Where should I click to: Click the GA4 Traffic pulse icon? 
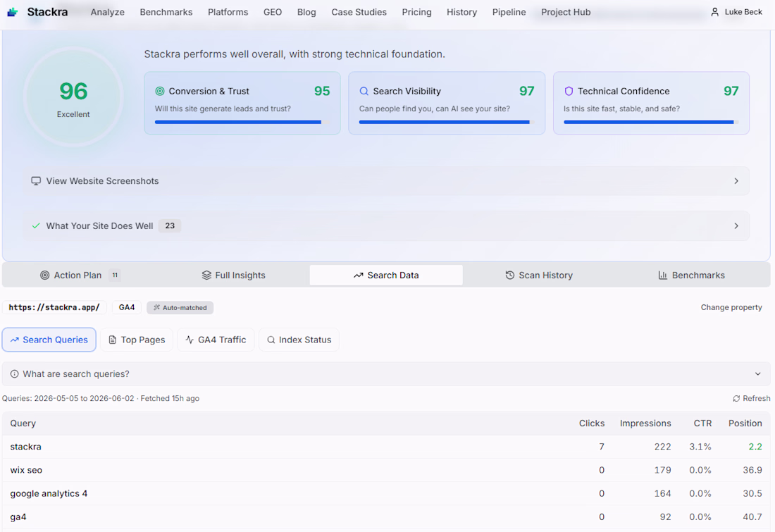190,340
